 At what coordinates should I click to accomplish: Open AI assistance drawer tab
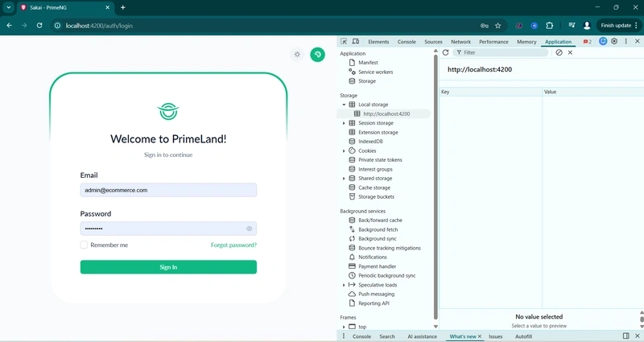click(422, 336)
